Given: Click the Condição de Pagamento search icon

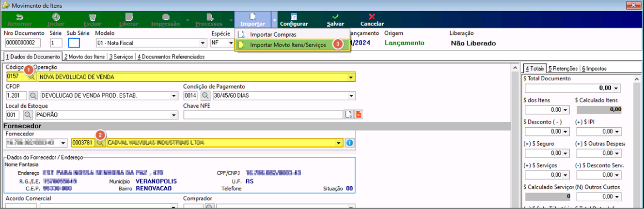Looking at the screenshot, I should [x=205, y=95].
